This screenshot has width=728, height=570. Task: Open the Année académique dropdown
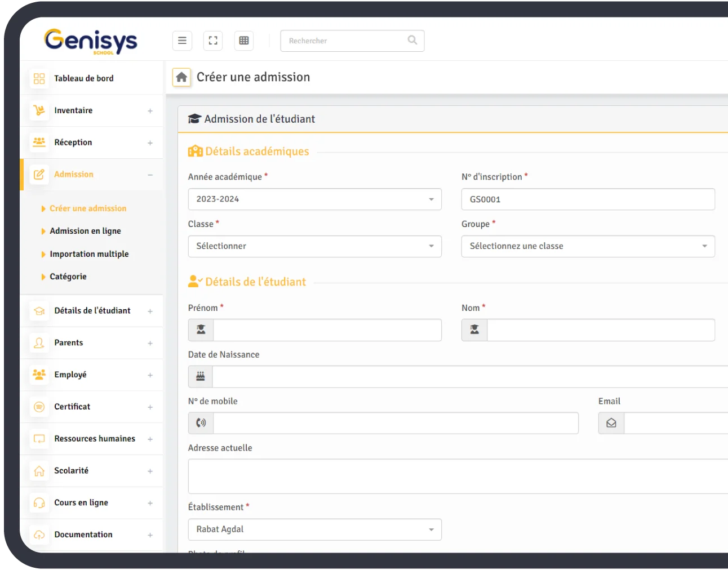coord(314,199)
